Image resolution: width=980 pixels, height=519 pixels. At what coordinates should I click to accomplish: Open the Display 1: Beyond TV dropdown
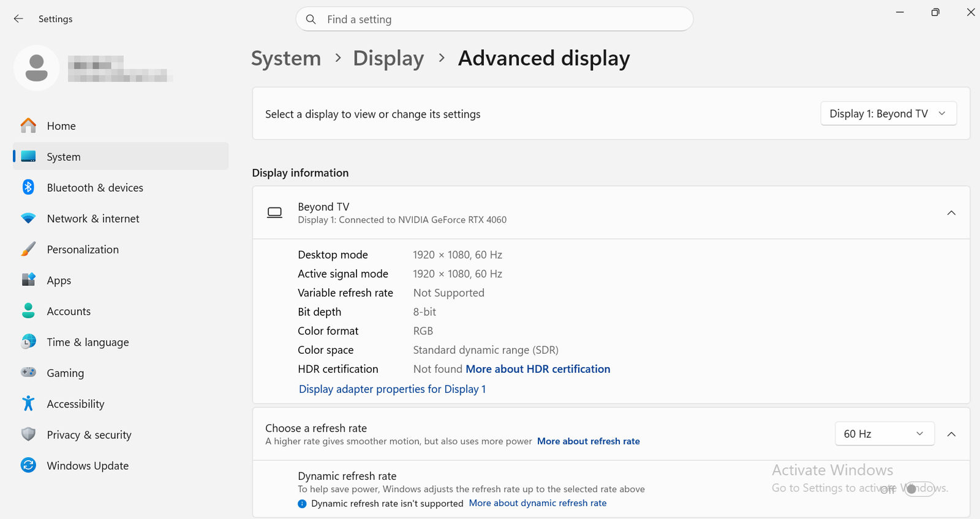coord(888,114)
